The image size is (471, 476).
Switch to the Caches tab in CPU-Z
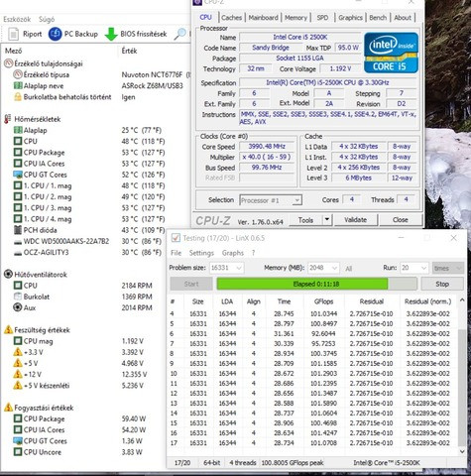(x=231, y=18)
